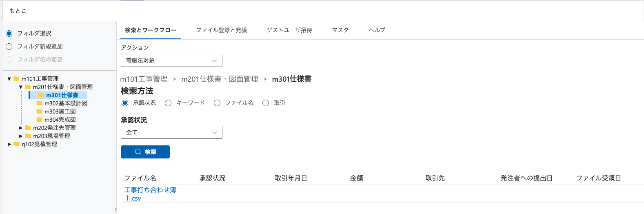Open the アクション dropdown showing 電帳法対象
Screen dimensions: 644x214
(x=171, y=60)
